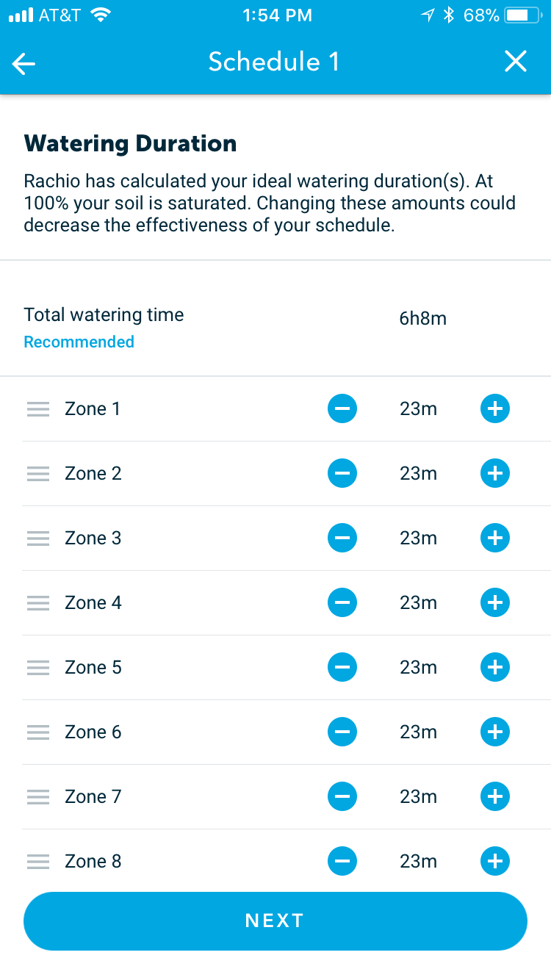Viewport: 551px width, 980px height.
Task: Tap the NEXT button
Action: (x=275, y=920)
